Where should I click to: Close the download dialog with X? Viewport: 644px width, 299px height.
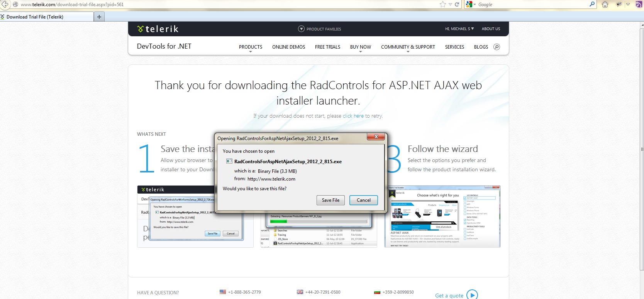pos(376,137)
